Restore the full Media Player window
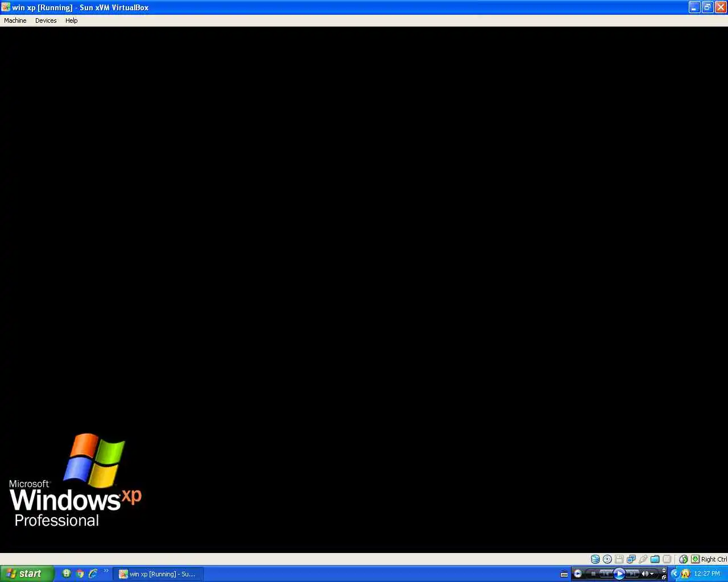 [x=664, y=577]
